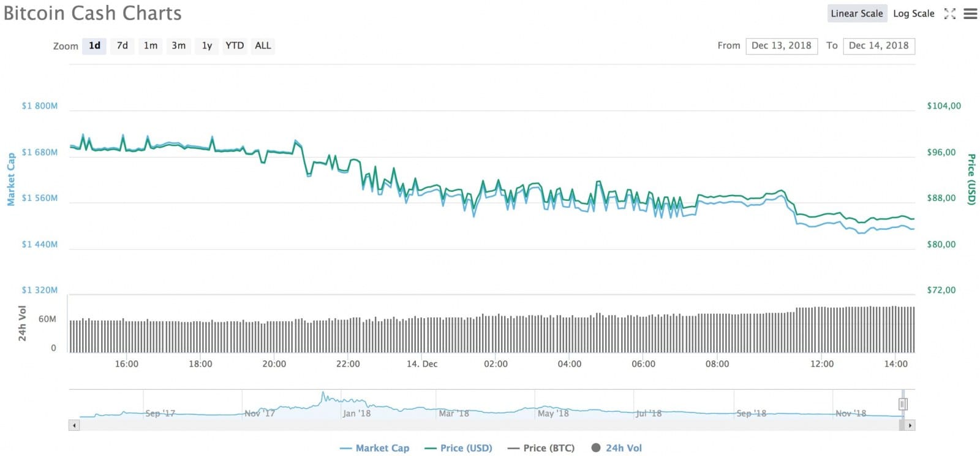
Task: Click the $104,00 price axis label
Action: [944, 106]
